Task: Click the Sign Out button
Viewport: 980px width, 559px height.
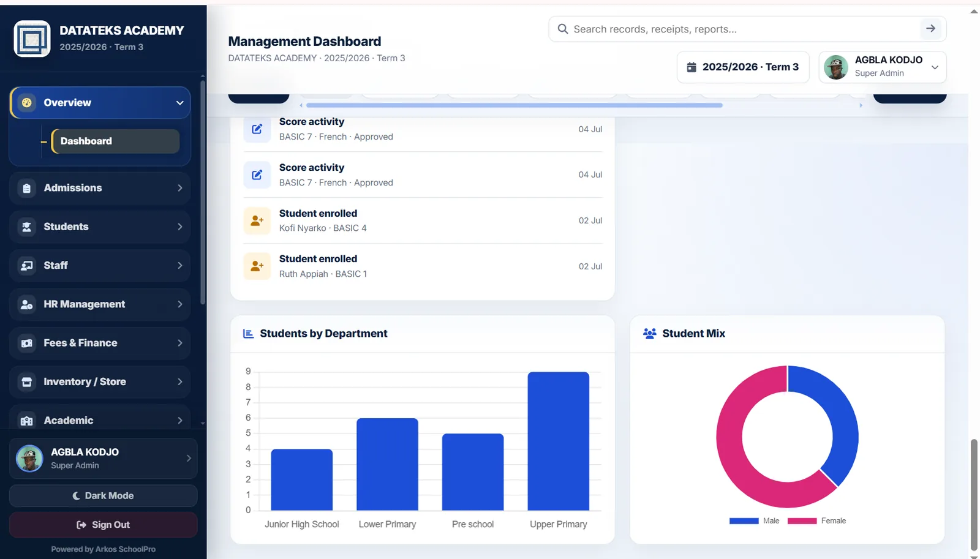Action: (x=103, y=525)
